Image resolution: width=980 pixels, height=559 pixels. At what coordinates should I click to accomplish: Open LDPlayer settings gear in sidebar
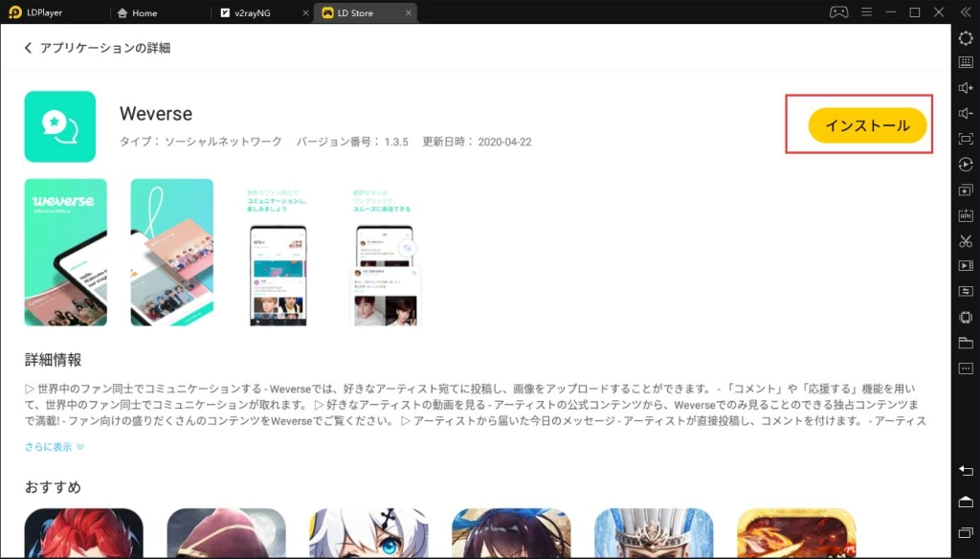click(x=966, y=38)
